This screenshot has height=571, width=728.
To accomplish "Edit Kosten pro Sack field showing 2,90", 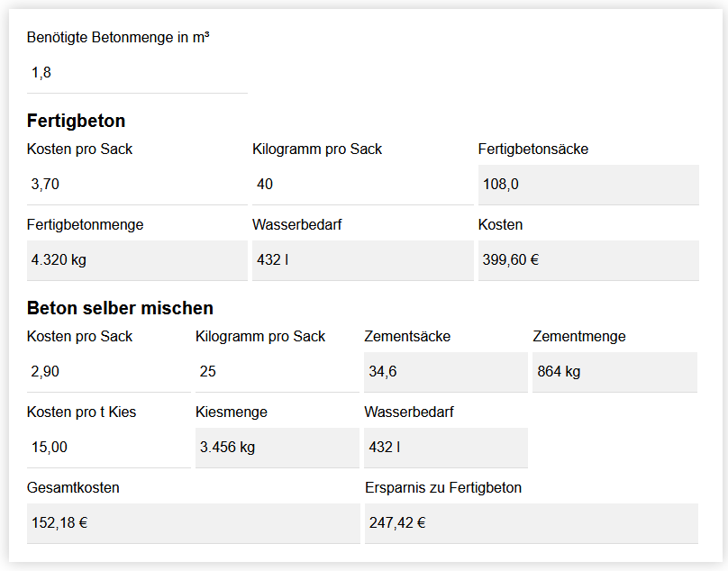I will pyautogui.click(x=108, y=372).
